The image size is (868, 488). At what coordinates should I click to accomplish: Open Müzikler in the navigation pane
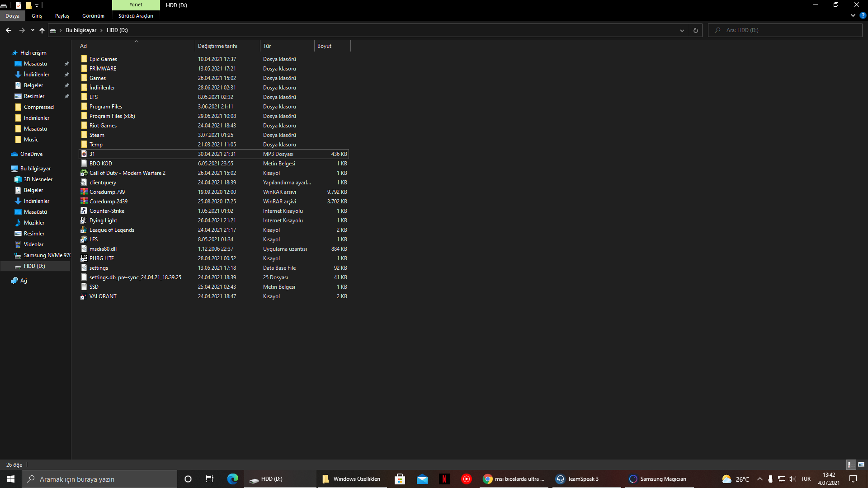tap(34, 223)
